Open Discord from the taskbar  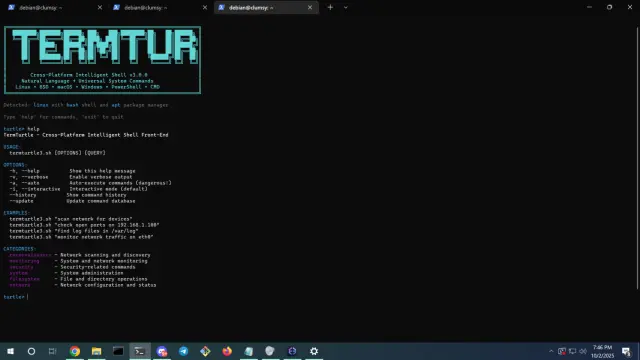(x=162, y=351)
